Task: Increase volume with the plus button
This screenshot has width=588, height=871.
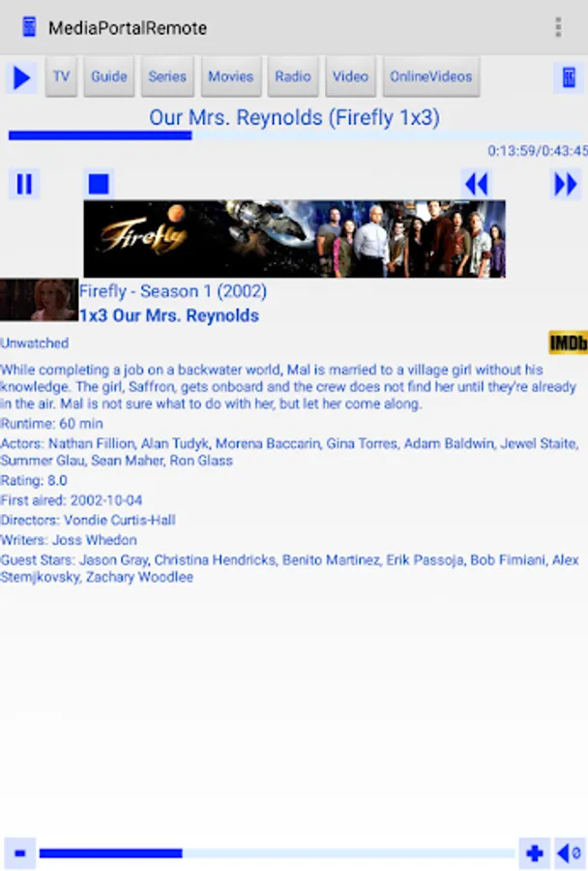Action: click(x=535, y=854)
